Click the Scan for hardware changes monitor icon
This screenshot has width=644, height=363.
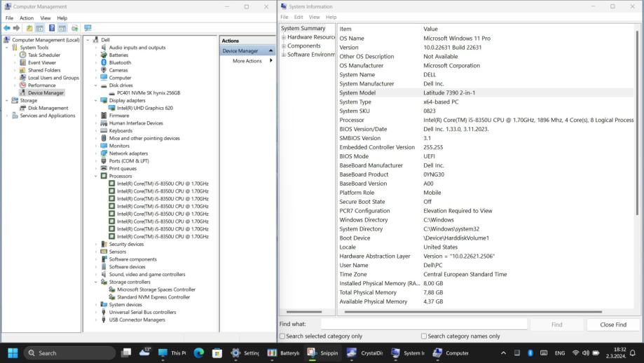tap(88, 28)
